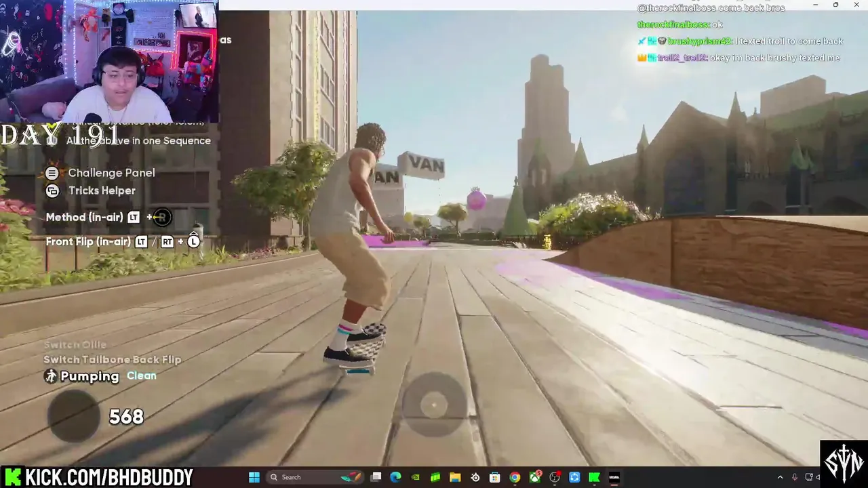Screen dimensions: 868x488
Task: Click the display network icon in the tray
Action: pyautogui.click(x=808, y=477)
